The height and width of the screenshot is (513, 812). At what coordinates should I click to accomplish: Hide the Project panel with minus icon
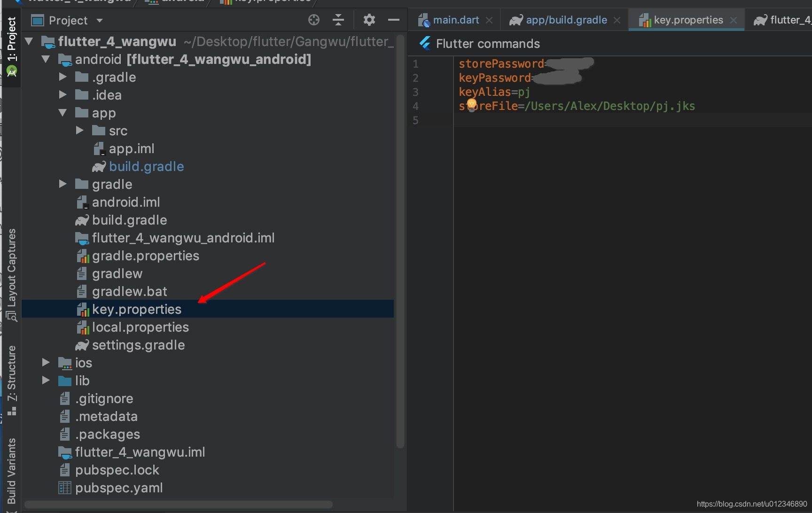pyautogui.click(x=394, y=20)
